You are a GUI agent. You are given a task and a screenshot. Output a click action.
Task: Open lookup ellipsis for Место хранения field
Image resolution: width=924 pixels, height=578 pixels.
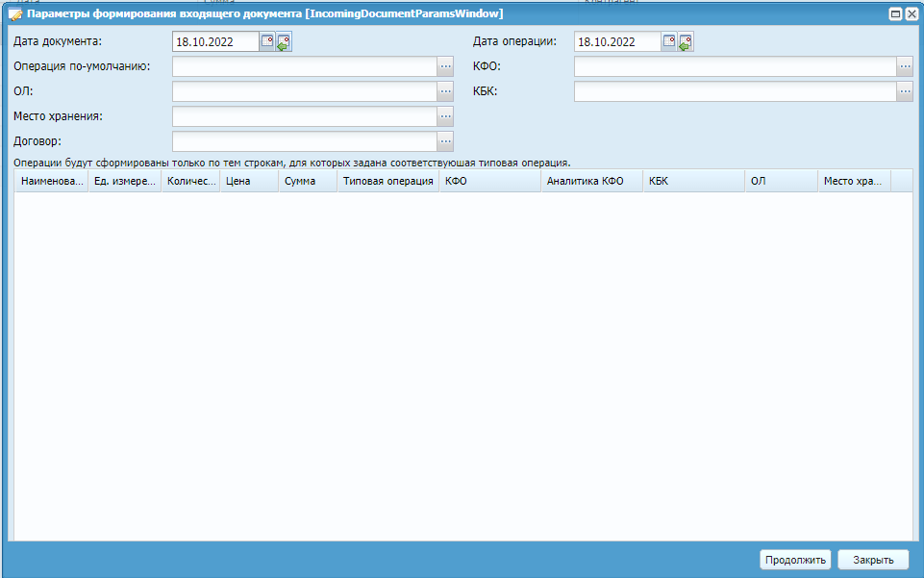pyautogui.click(x=445, y=116)
